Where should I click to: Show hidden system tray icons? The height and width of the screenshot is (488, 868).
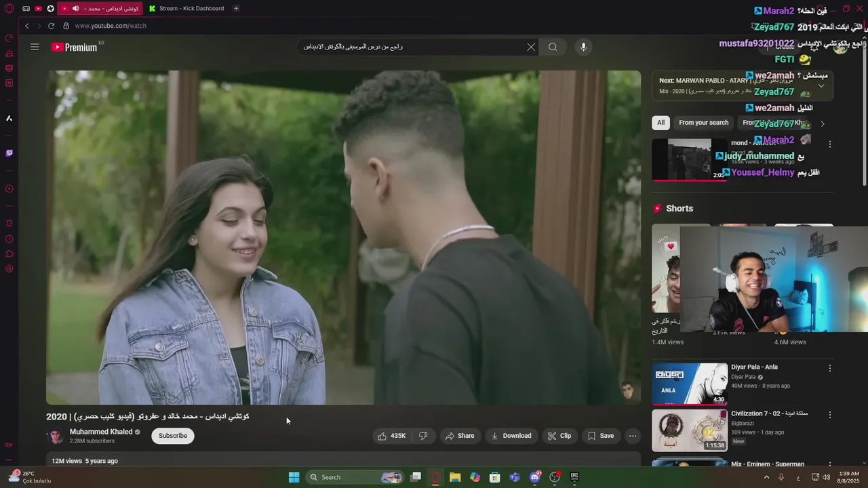pyautogui.click(x=767, y=477)
